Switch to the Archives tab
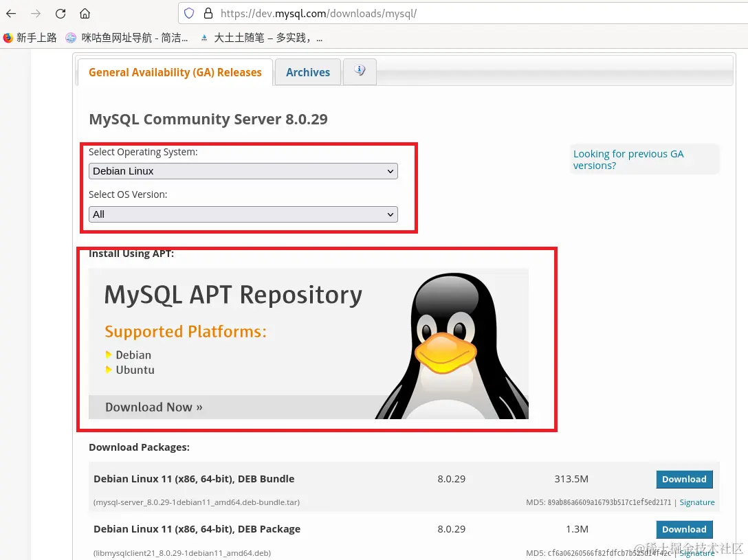The height and width of the screenshot is (560, 748). point(308,72)
